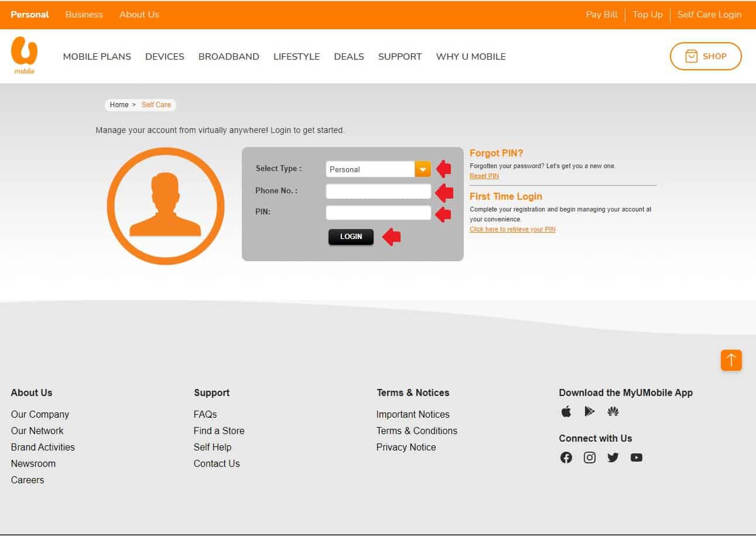The image size is (756, 536).
Task: Click the LOGIN button
Action: click(351, 237)
